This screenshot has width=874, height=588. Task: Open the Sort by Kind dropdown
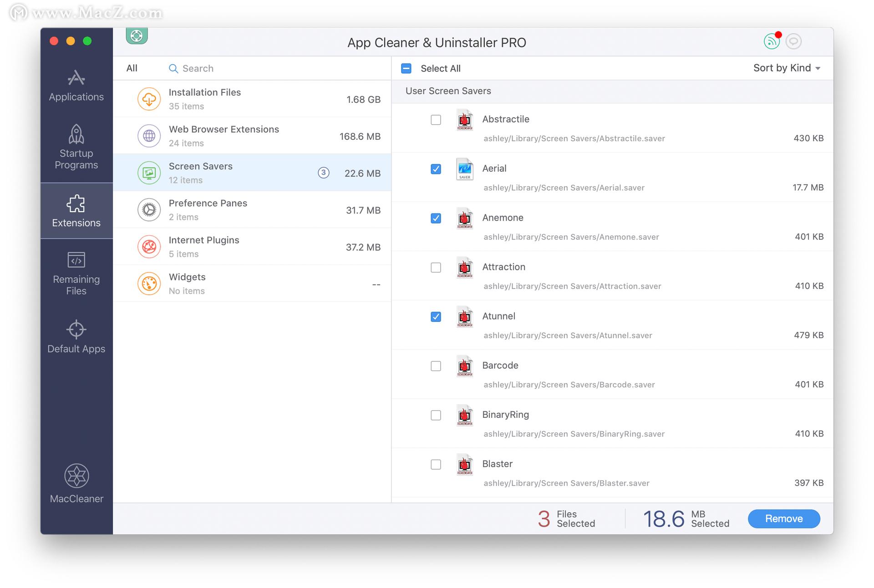tap(786, 68)
